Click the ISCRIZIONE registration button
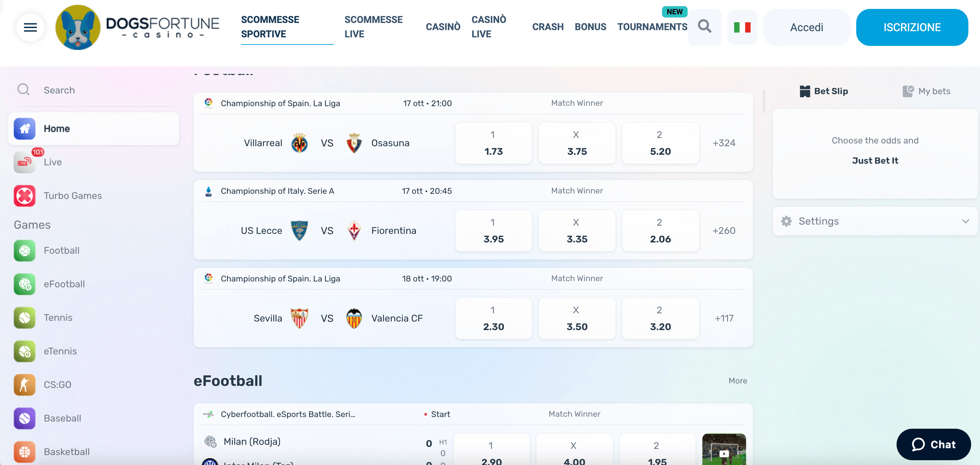 tap(912, 27)
